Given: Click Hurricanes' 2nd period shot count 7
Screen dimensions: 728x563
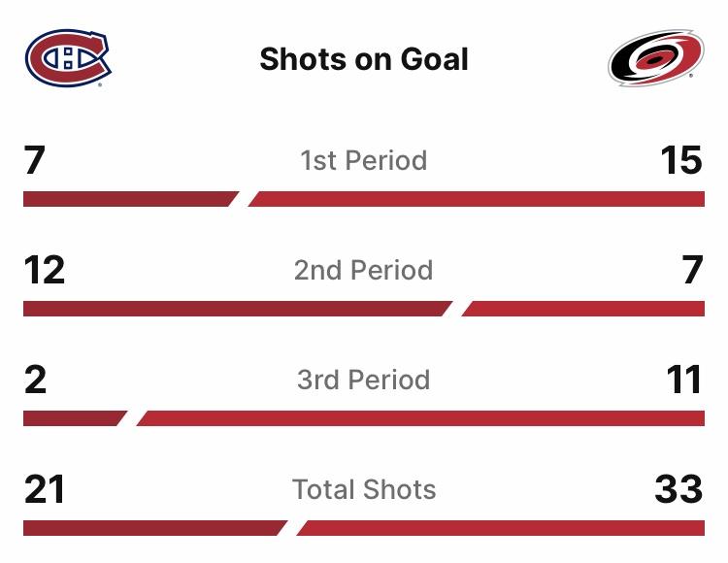Looking at the screenshot, I should pyautogui.click(x=691, y=270).
